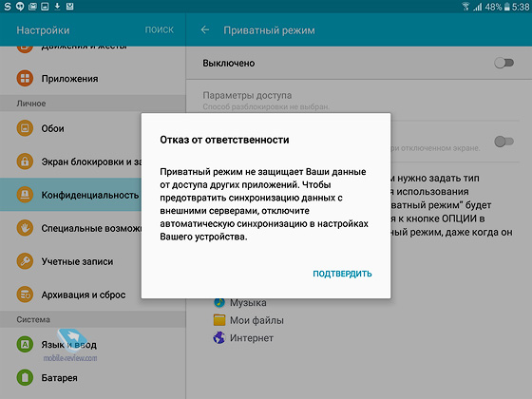Open Учетные записи settings item
532x399 pixels.
[x=70, y=261]
